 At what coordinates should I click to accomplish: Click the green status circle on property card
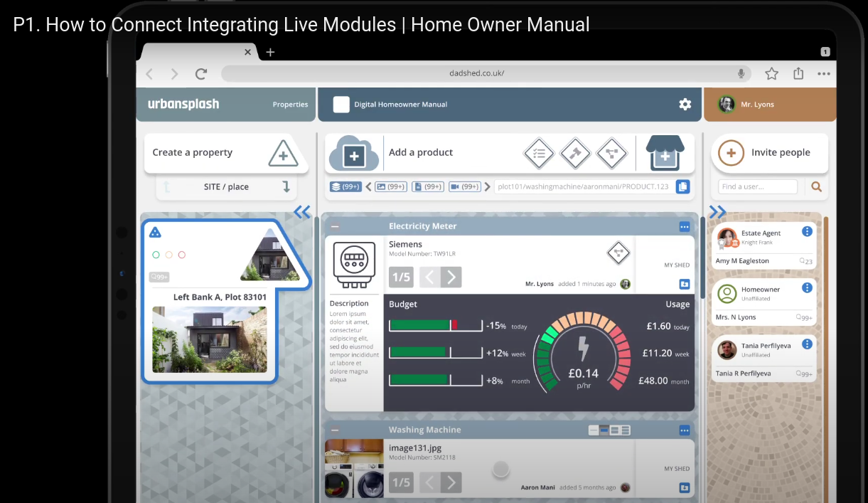click(x=156, y=255)
